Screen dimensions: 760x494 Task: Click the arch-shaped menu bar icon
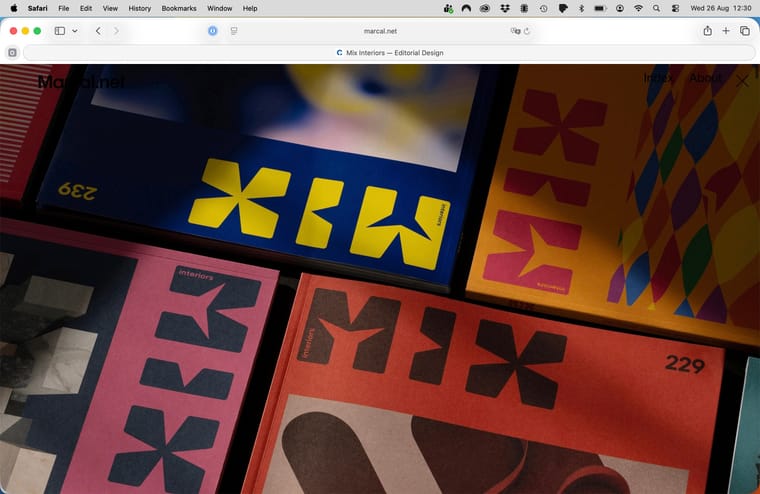click(x=466, y=8)
